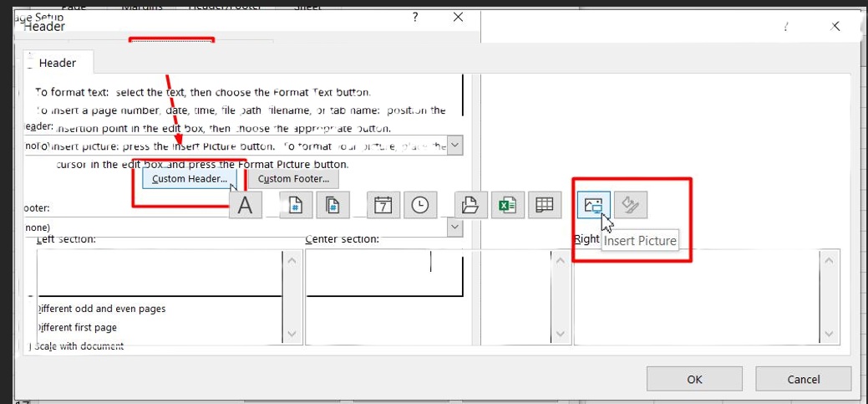Image resolution: width=868 pixels, height=404 pixels.
Task: Insert the date using the calendar icon
Action: (383, 205)
